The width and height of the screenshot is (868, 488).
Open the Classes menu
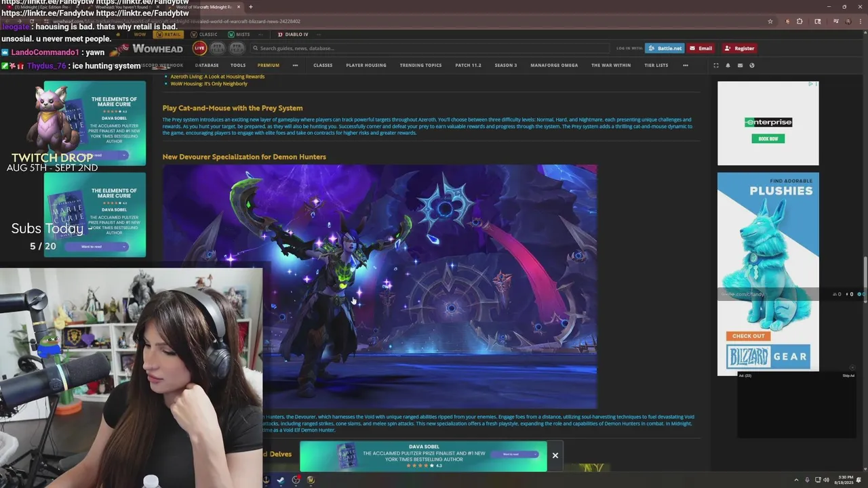tap(323, 65)
